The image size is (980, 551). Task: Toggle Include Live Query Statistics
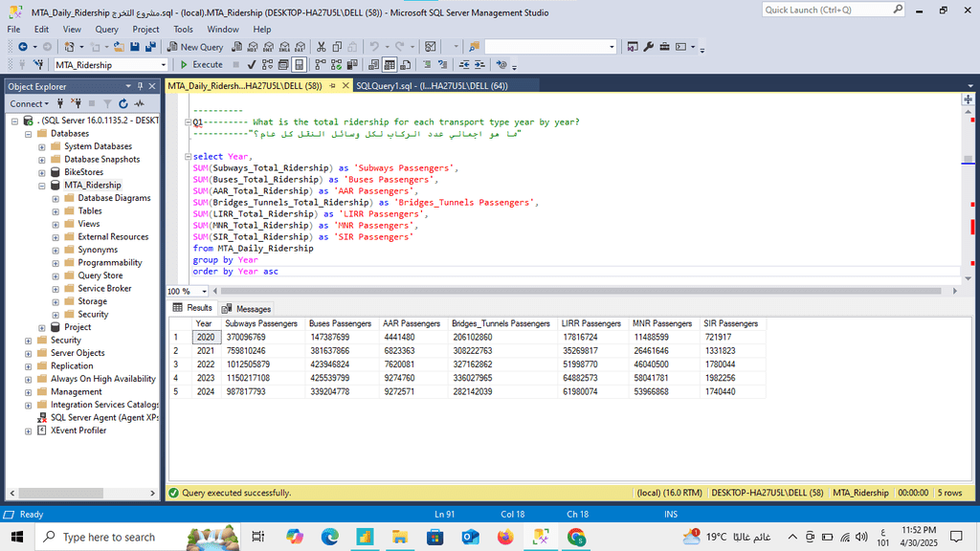336,65
